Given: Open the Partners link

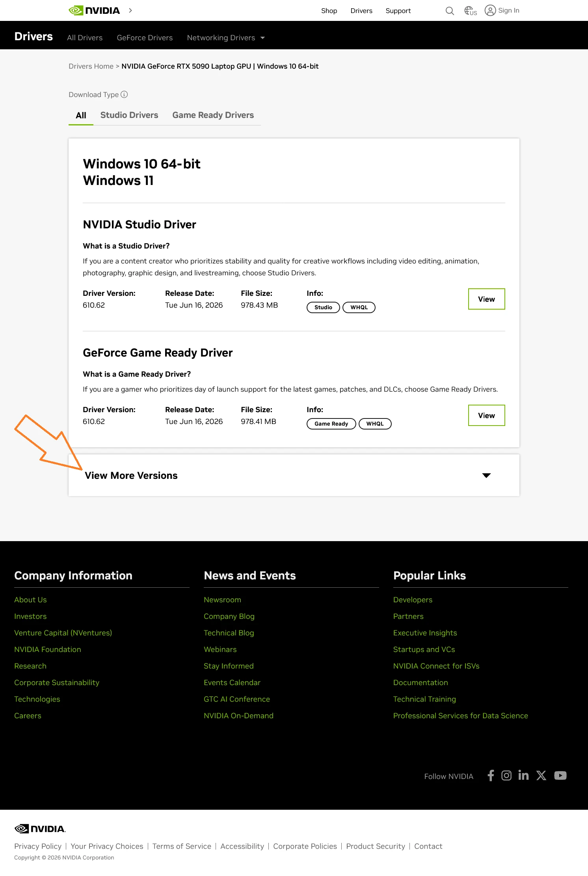Looking at the screenshot, I should coord(408,616).
